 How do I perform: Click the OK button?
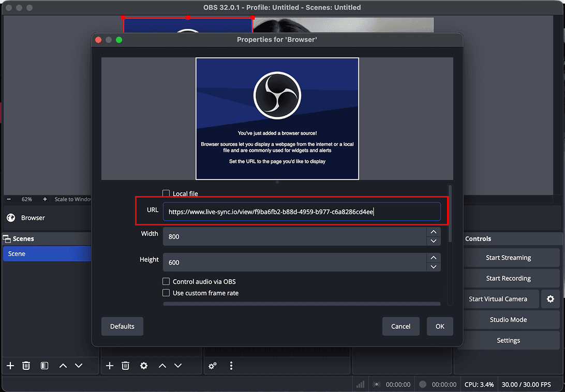[x=440, y=326]
